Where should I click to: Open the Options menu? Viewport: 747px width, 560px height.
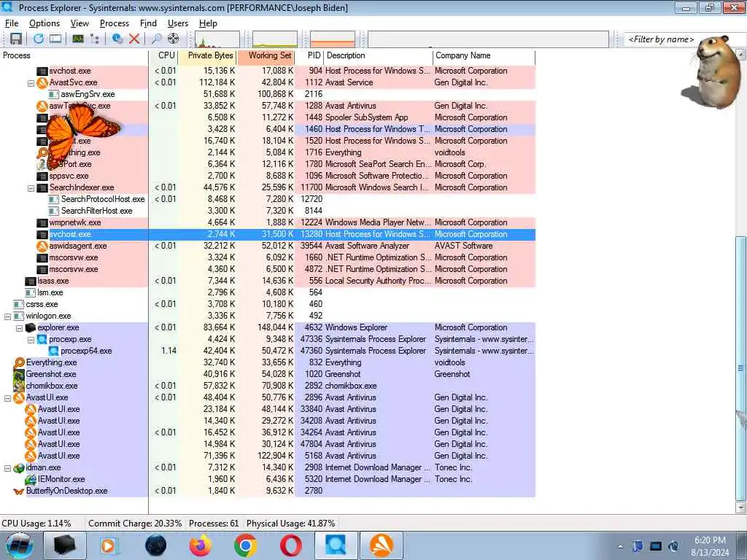pyautogui.click(x=44, y=23)
